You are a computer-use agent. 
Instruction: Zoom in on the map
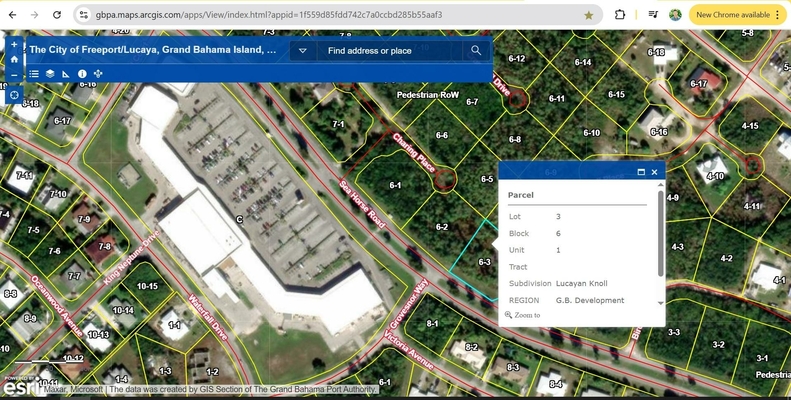coord(14,44)
